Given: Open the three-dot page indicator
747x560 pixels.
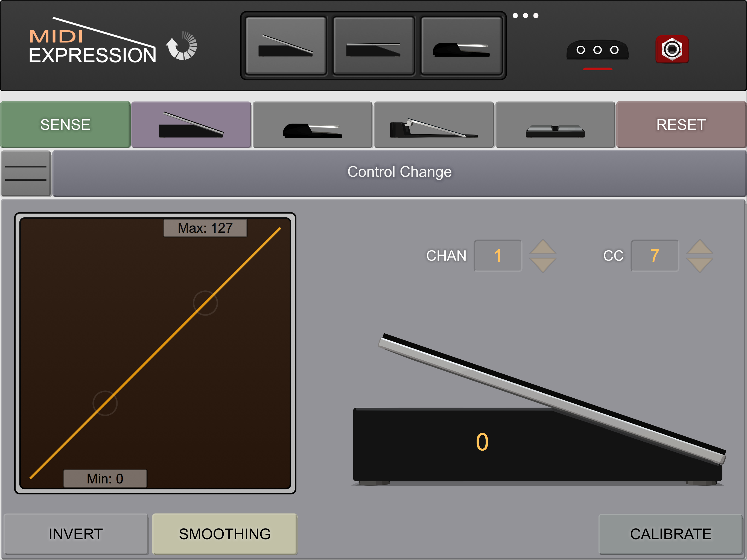Looking at the screenshot, I should (525, 16).
